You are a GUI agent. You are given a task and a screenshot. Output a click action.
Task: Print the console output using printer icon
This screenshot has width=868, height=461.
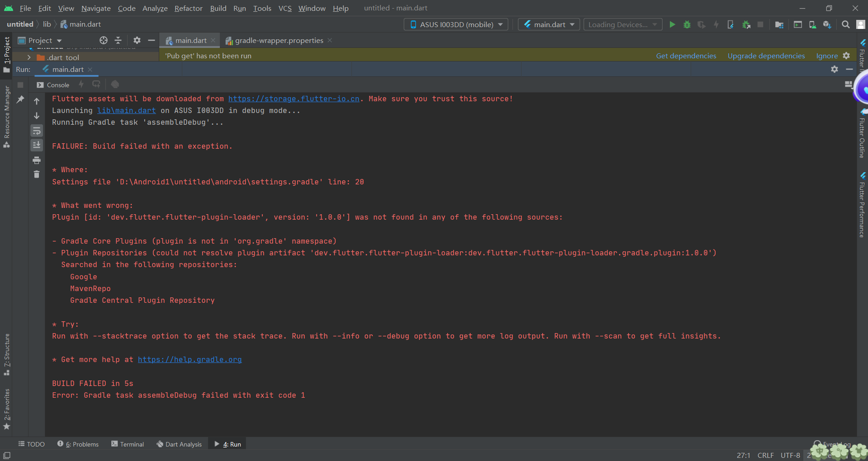click(37, 160)
